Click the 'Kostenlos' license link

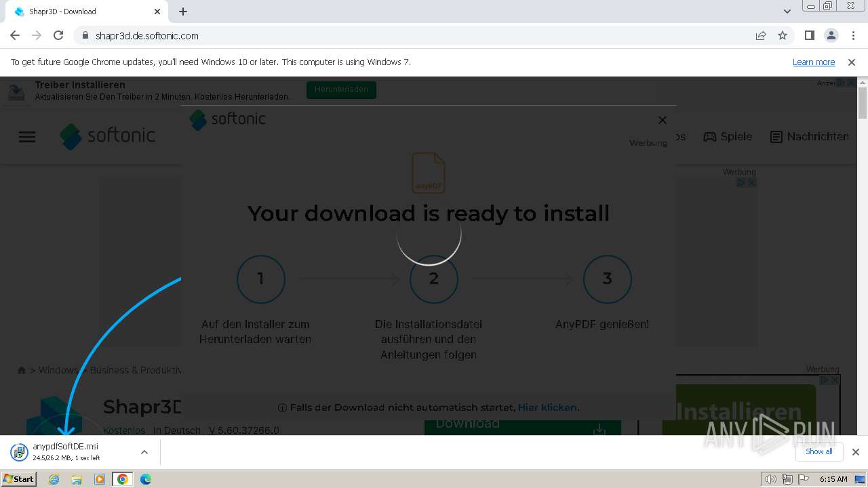click(x=124, y=430)
